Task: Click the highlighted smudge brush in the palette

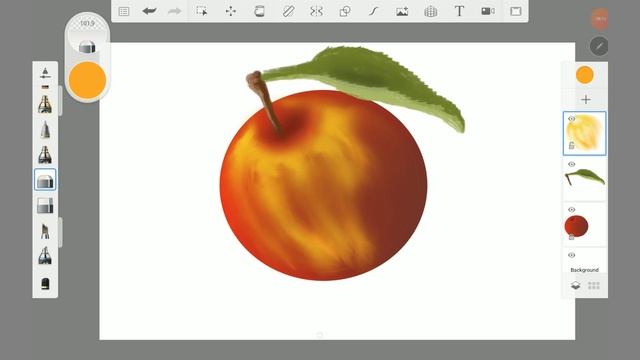Action: pos(45,180)
